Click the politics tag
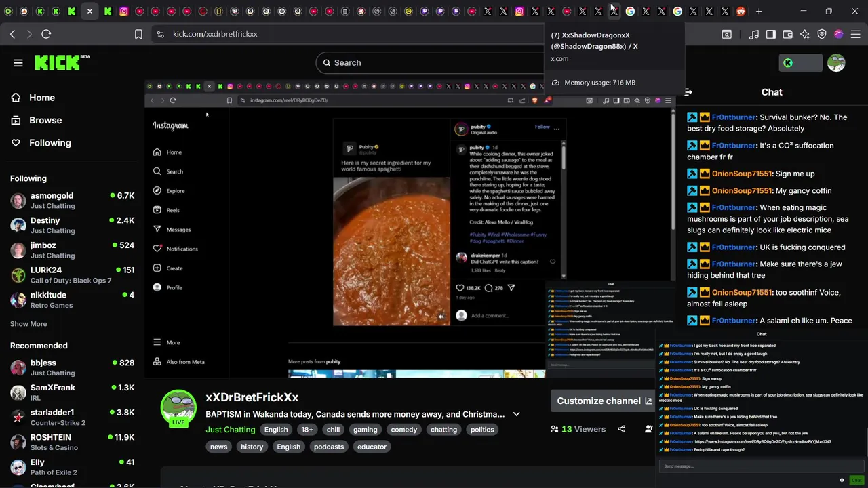Image resolution: width=868 pixels, height=488 pixels. click(x=482, y=430)
